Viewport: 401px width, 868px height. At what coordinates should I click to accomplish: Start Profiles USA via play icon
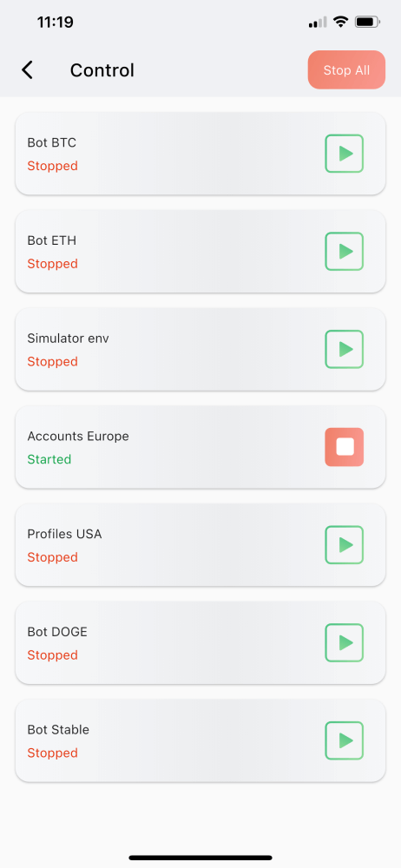click(x=344, y=545)
